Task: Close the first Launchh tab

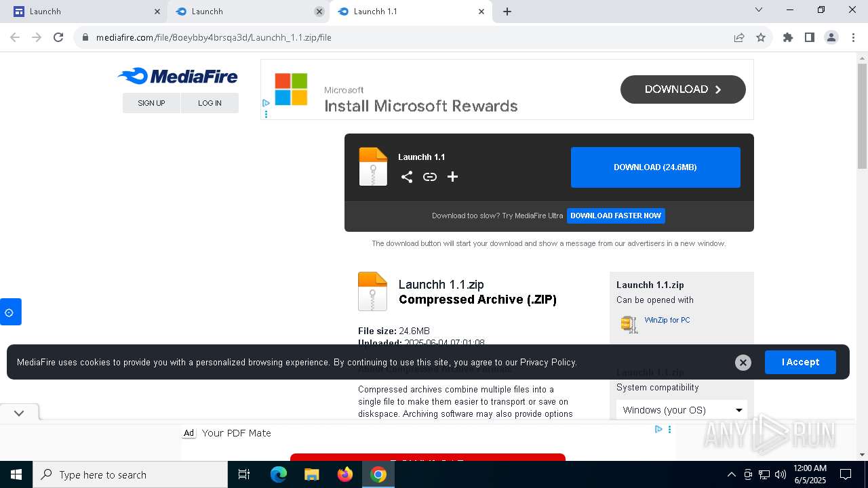Action: pos(157,12)
